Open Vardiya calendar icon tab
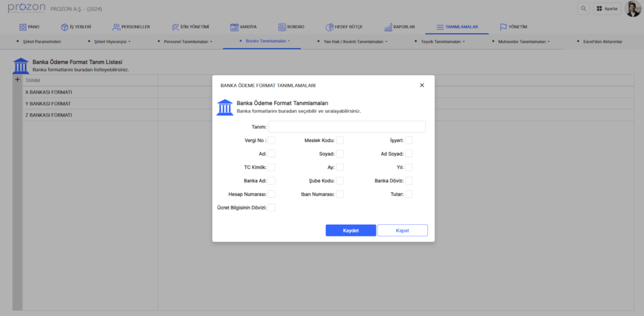644x316 pixels. pos(234,27)
